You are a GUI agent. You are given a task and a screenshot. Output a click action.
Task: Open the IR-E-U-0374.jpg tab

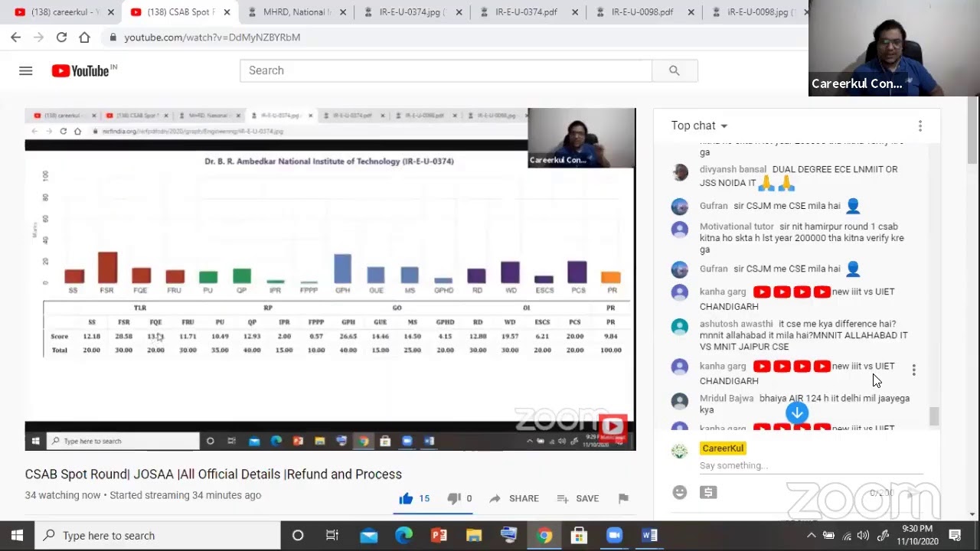[412, 12]
